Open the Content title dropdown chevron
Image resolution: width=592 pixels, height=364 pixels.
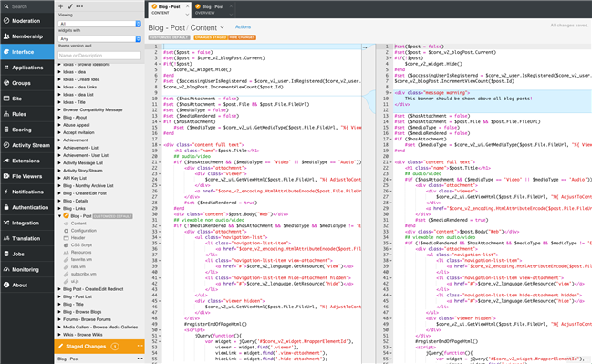222,27
